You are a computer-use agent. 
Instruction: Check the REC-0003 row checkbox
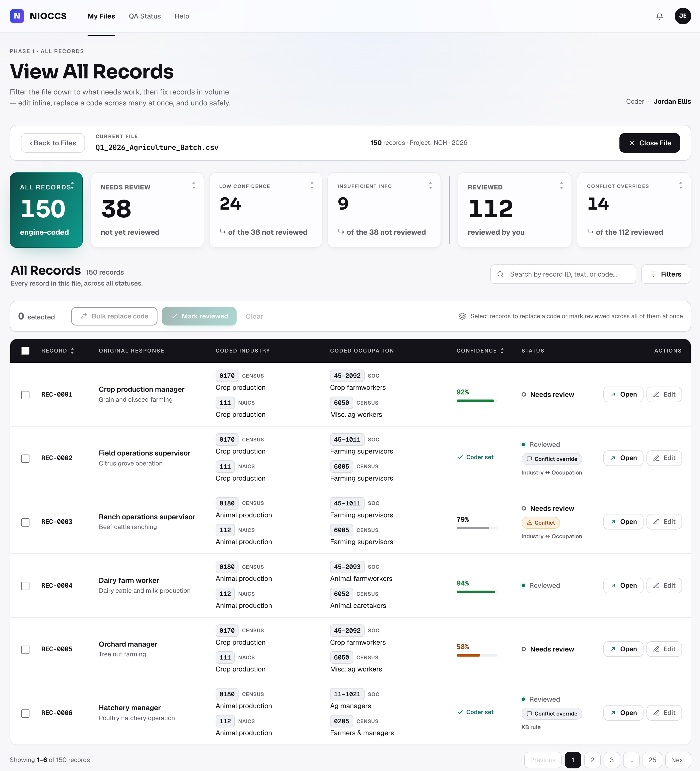25,522
